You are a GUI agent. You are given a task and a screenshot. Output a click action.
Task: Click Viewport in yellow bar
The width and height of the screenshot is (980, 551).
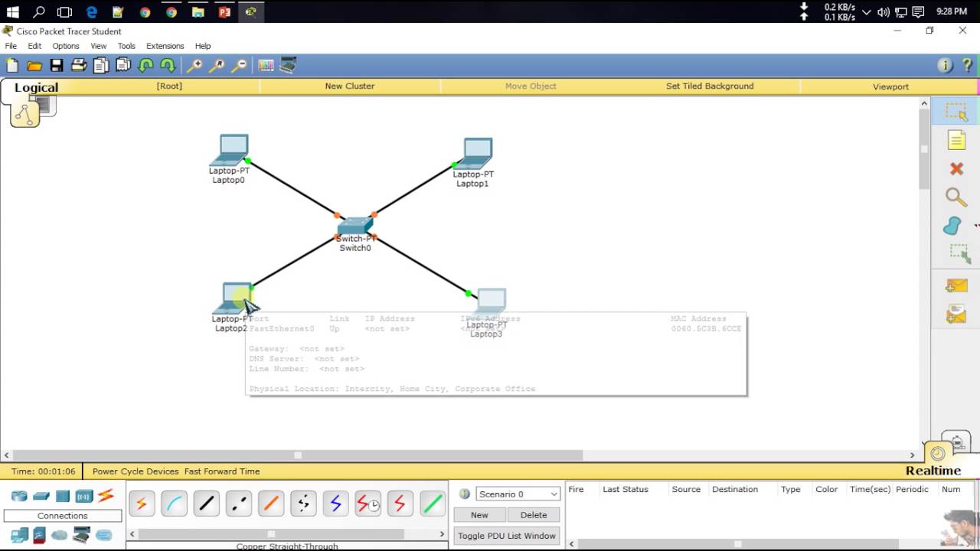click(x=891, y=86)
